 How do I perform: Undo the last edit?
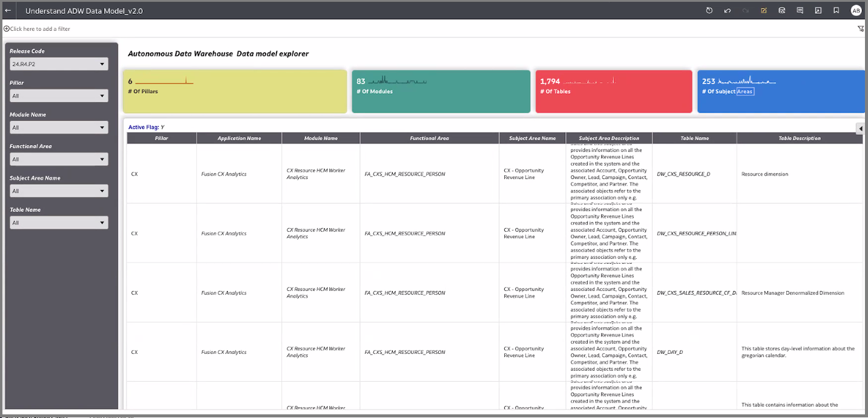click(x=728, y=10)
